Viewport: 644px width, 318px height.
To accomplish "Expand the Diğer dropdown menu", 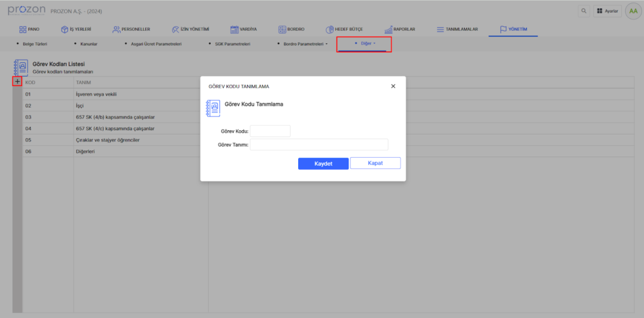I will 365,44.
